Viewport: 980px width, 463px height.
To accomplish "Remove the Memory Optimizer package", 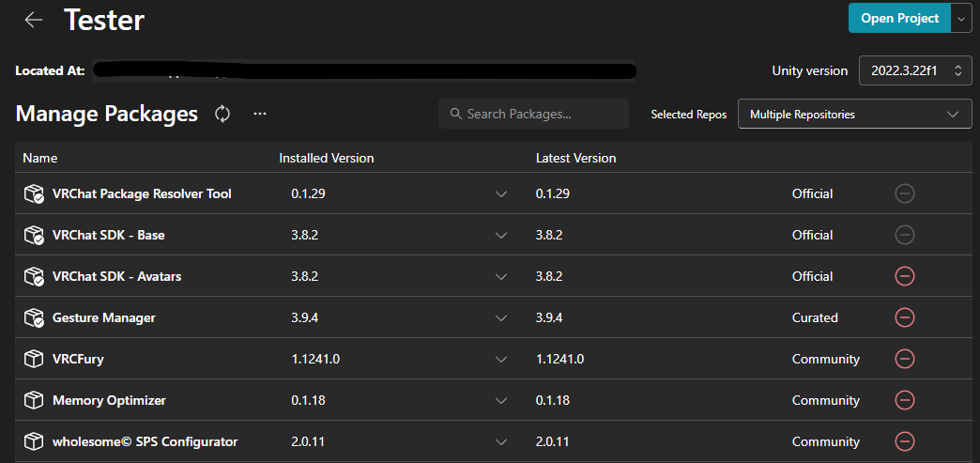I will 905,400.
